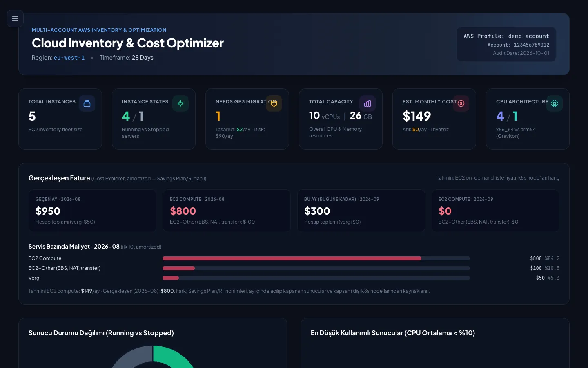Click the x86_64 vs arm64 caption
Image resolution: width=588 pixels, height=368 pixels.
pos(516,133)
